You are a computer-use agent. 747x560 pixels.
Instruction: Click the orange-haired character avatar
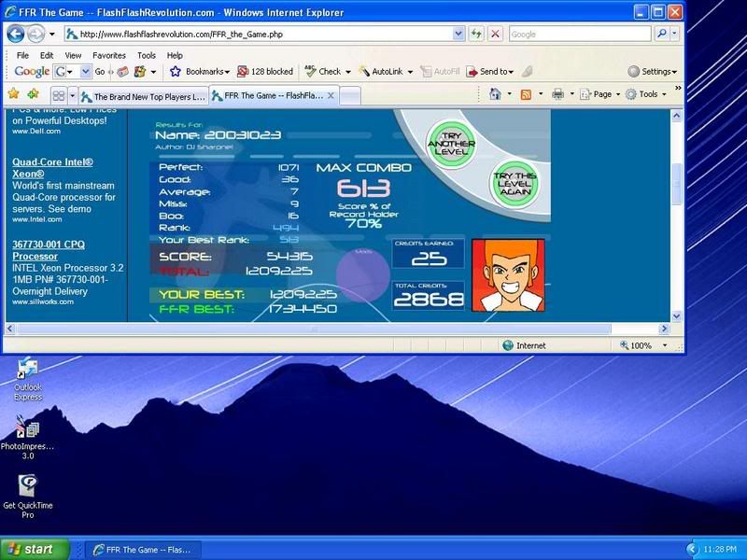pos(508,275)
